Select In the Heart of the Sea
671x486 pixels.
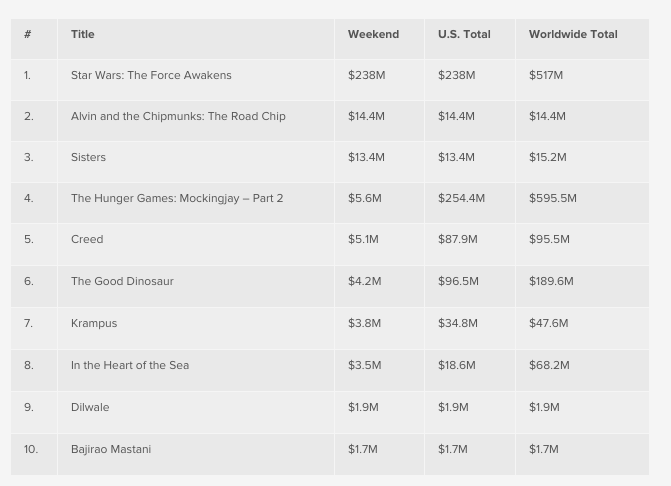(130, 365)
